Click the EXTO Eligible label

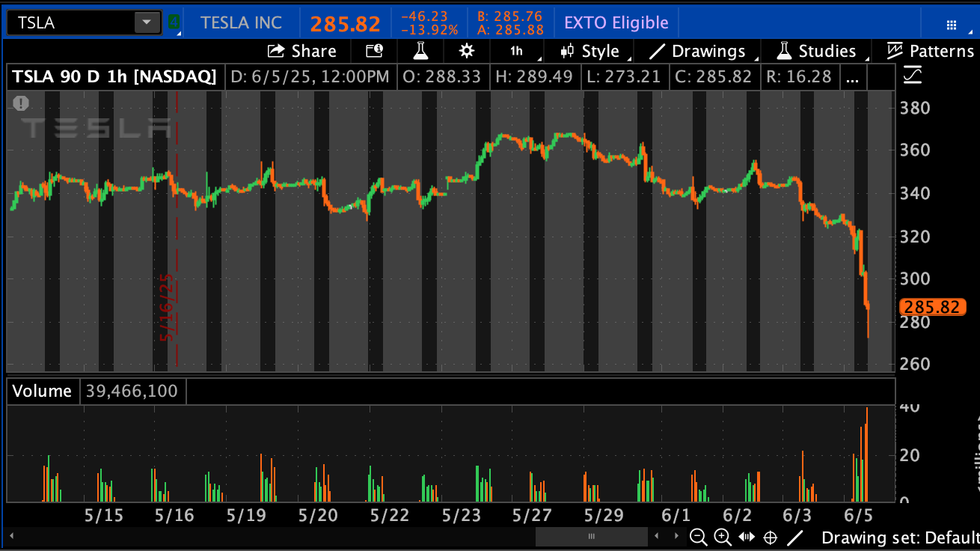coord(616,22)
